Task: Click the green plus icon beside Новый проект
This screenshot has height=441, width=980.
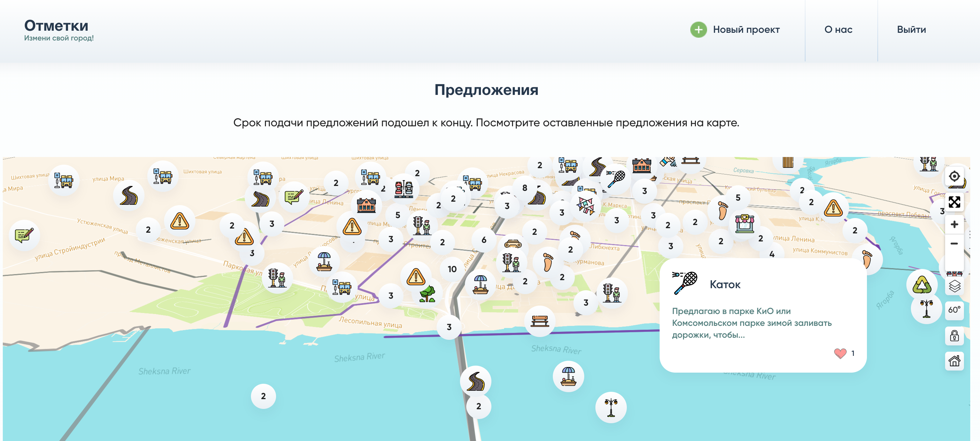Action: point(698,29)
